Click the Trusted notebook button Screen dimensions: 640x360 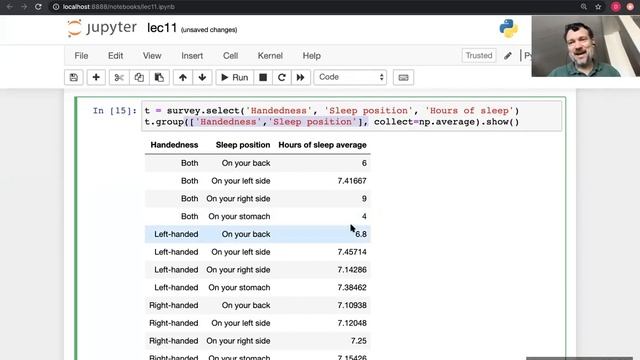[479, 56]
